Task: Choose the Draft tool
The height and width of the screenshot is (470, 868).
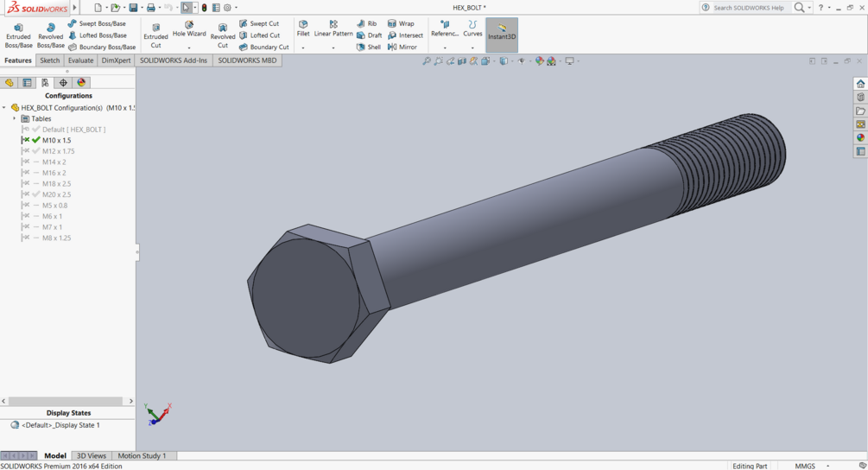Action: point(369,35)
